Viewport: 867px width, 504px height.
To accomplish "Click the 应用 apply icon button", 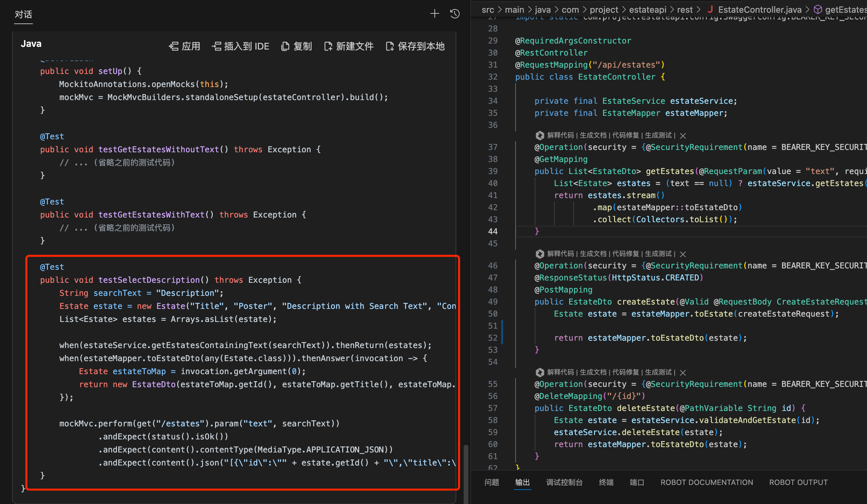I will 184,46.
